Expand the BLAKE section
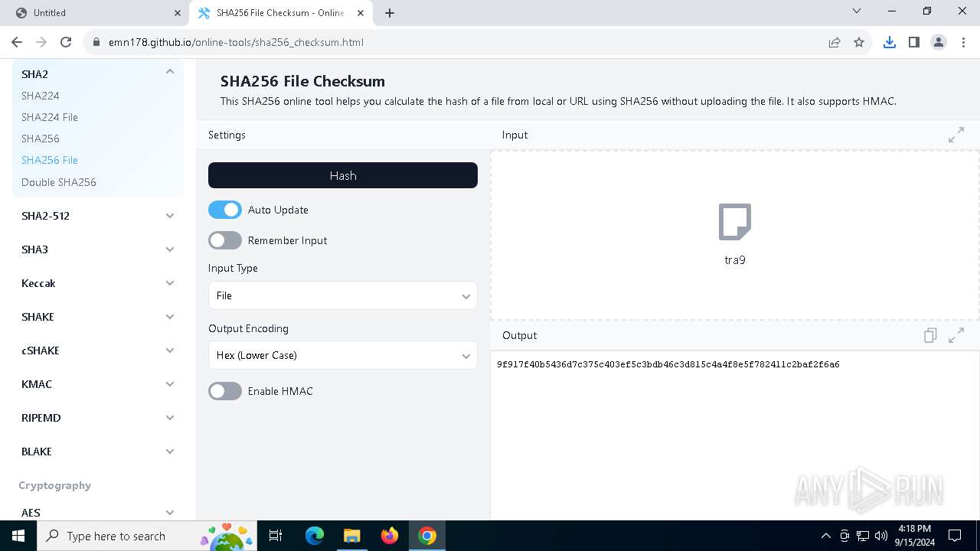The height and width of the screenshot is (551, 980). (98, 452)
